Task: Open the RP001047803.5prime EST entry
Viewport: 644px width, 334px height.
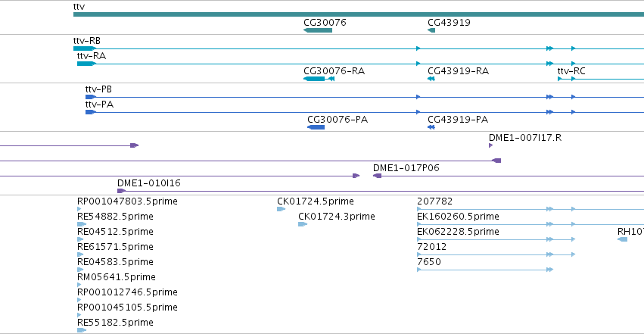Action: pos(127,201)
